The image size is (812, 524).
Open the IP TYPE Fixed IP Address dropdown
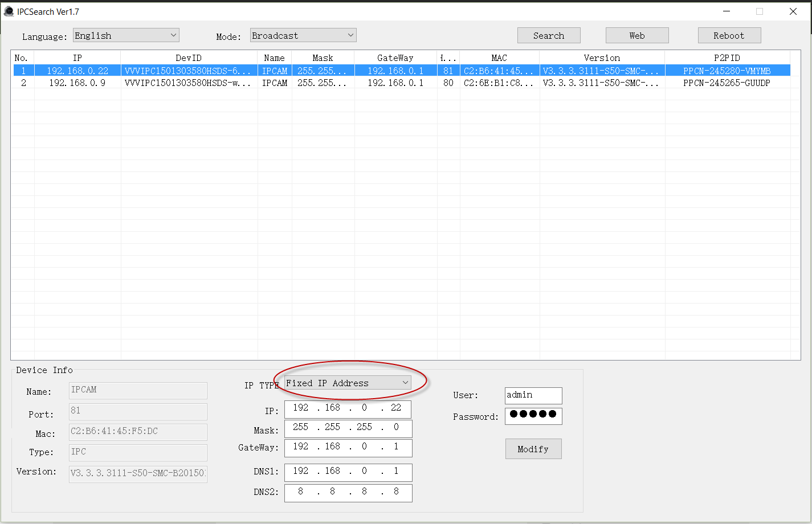tap(348, 383)
